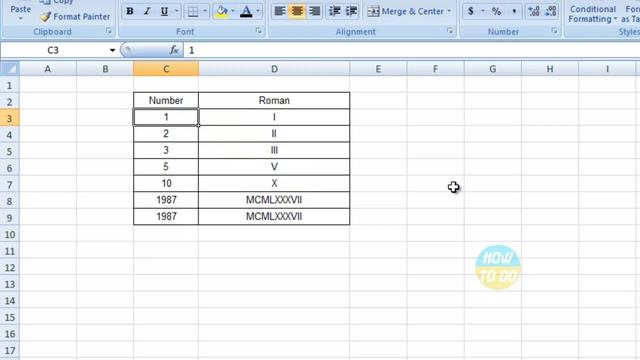Increase indent icon
Screen dimensions: 640x360
tap(351, 11)
